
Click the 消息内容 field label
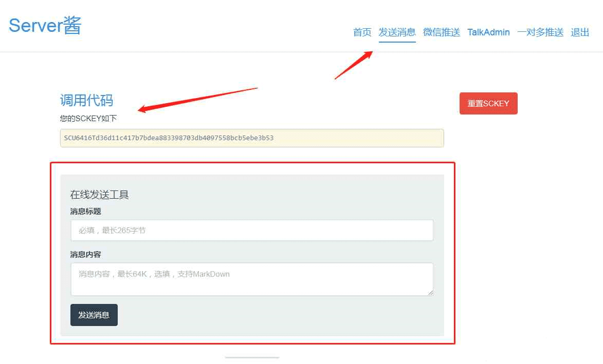coord(85,254)
